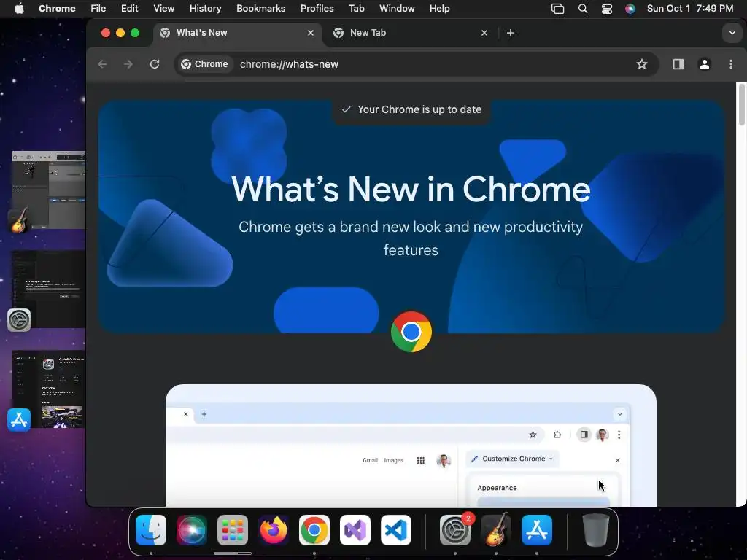Open Chrome's three-dot menu
The image size is (747, 560).
731,64
